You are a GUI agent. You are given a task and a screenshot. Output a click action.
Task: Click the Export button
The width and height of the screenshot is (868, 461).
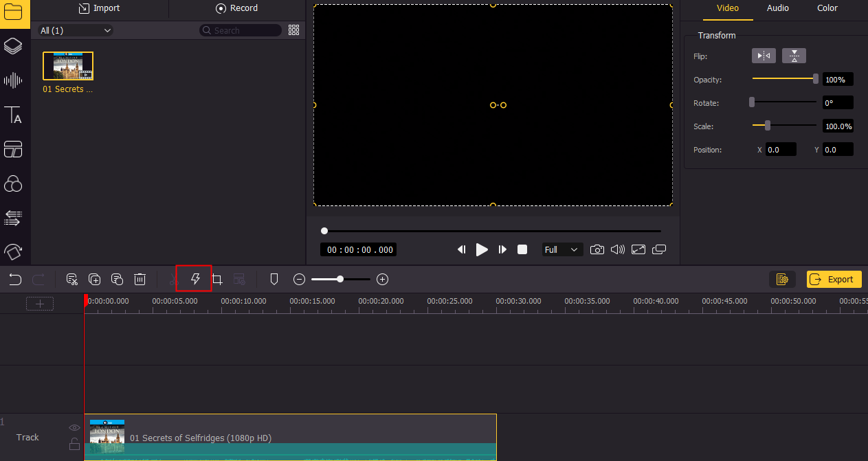click(x=834, y=279)
